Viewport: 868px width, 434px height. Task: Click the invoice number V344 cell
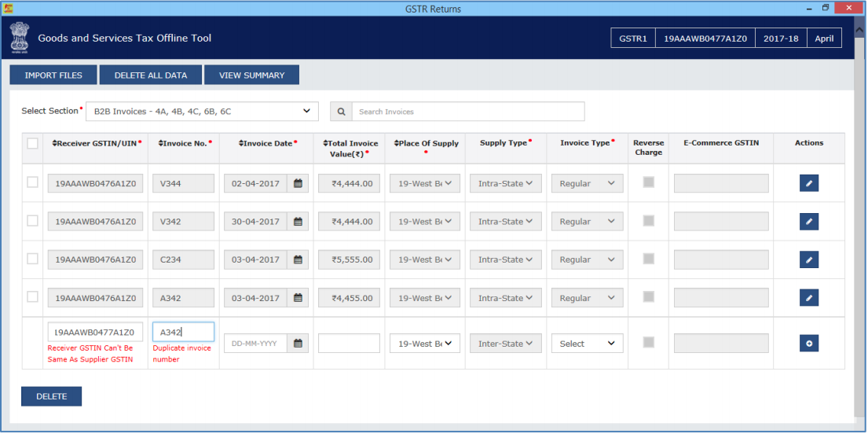183,183
